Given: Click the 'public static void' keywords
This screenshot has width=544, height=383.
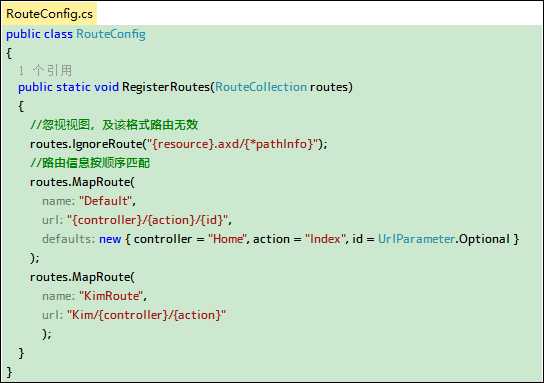Looking at the screenshot, I should pos(68,87).
